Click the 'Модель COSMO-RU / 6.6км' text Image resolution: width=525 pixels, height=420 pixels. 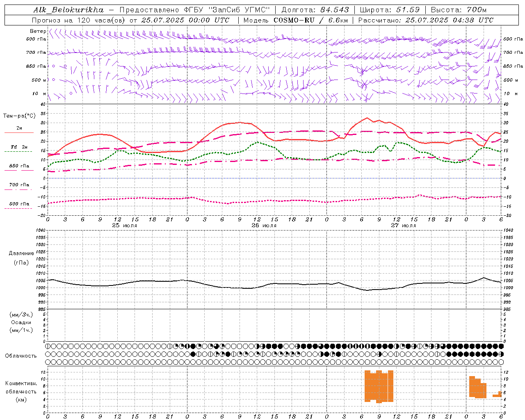pyautogui.click(x=296, y=20)
